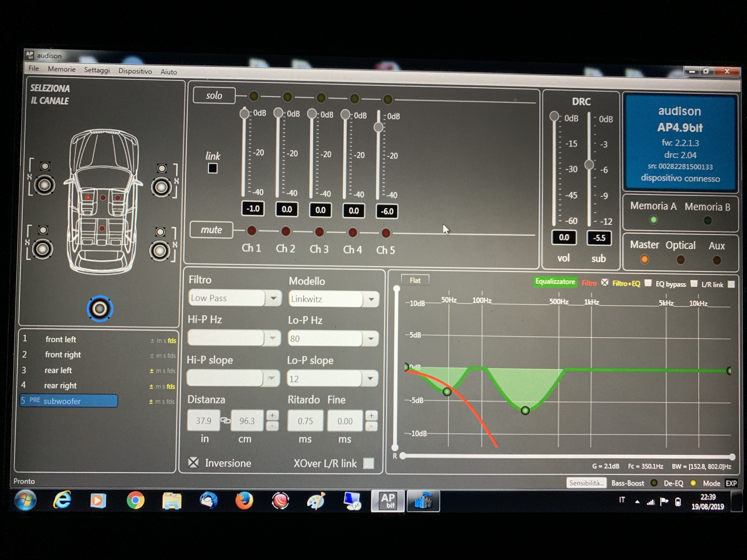Mute channel Ch 1

click(x=252, y=231)
